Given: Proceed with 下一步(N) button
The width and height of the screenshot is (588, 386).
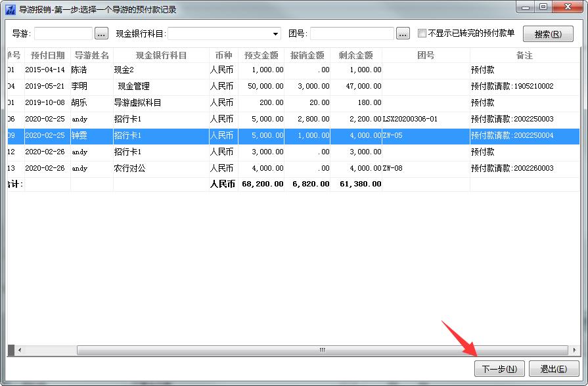Looking at the screenshot, I should [499, 369].
